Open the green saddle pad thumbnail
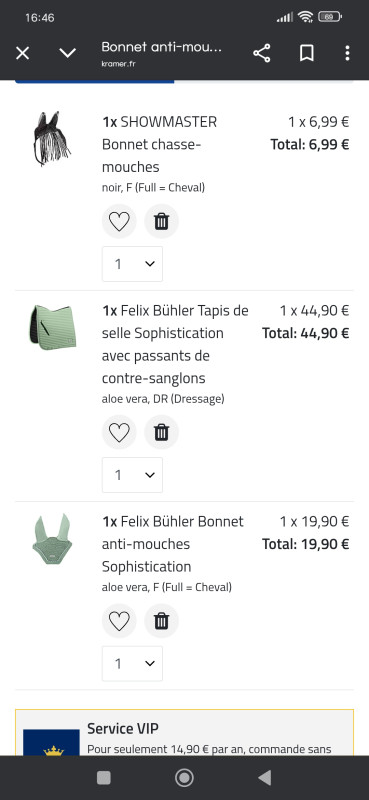 pos(52,327)
